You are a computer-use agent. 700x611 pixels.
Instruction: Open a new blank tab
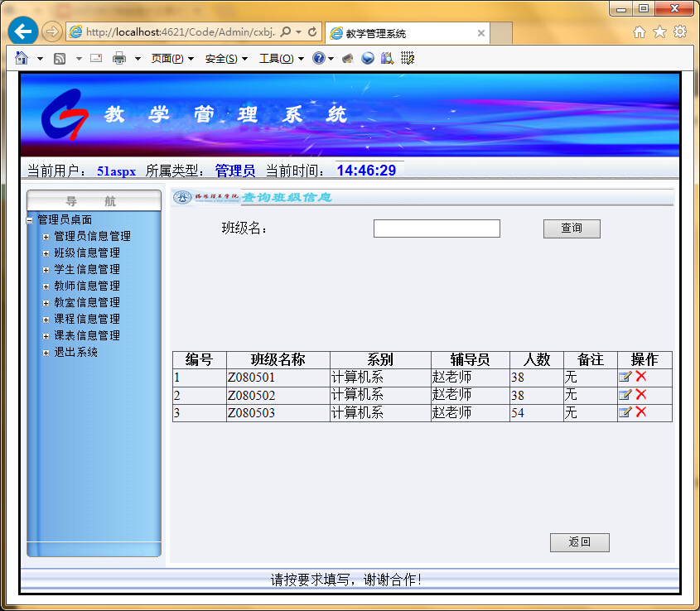pyautogui.click(x=500, y=33)
